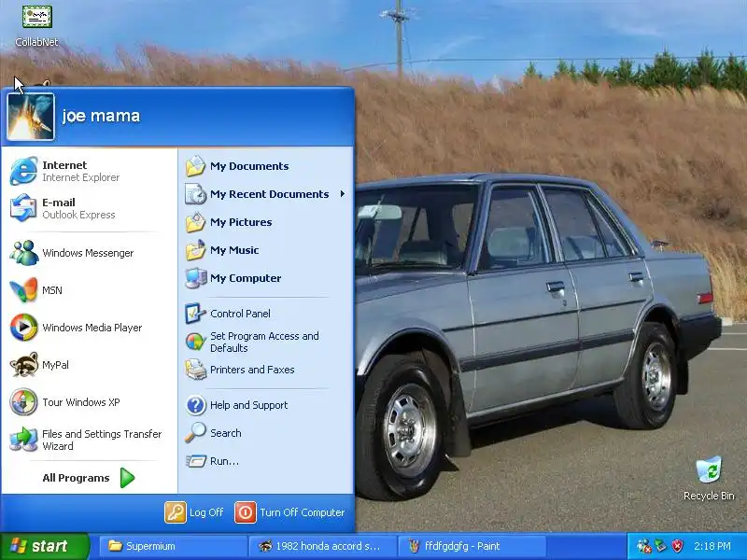Click the green start button
Viewport: 747px width, 560px height.
click(x=45, y=546)
